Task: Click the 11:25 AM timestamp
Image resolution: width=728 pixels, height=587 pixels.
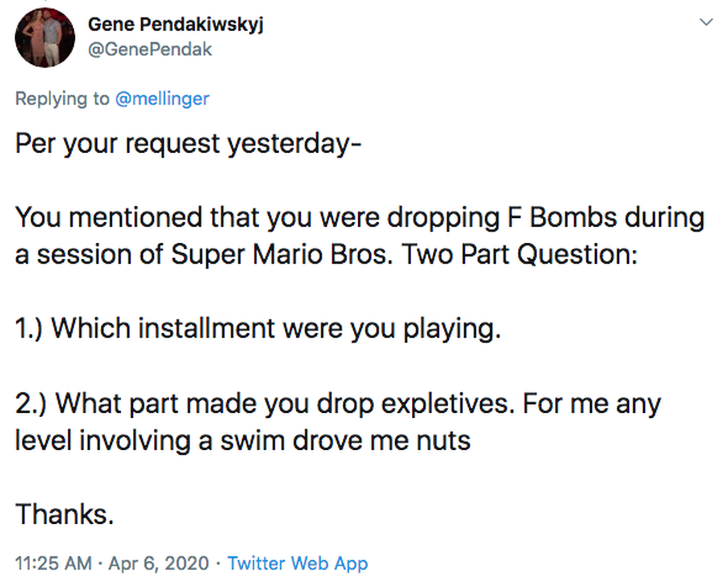Action: pos(54,563)
